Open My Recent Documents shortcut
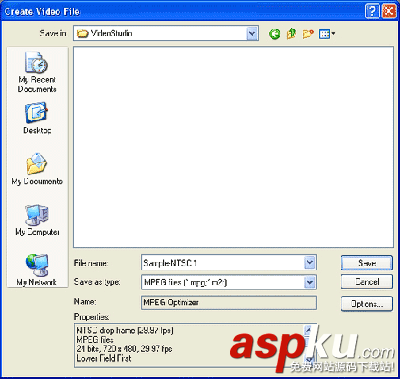 pos(37,72)
